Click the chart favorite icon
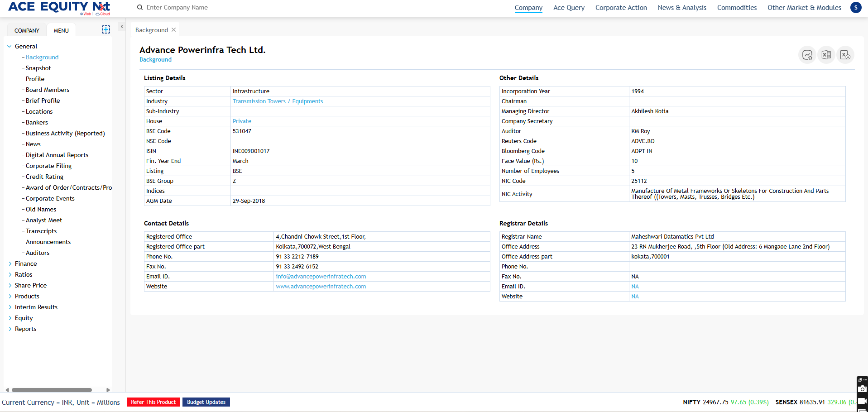868x412 pixels. pyautogui.click(x=807, y=55)
